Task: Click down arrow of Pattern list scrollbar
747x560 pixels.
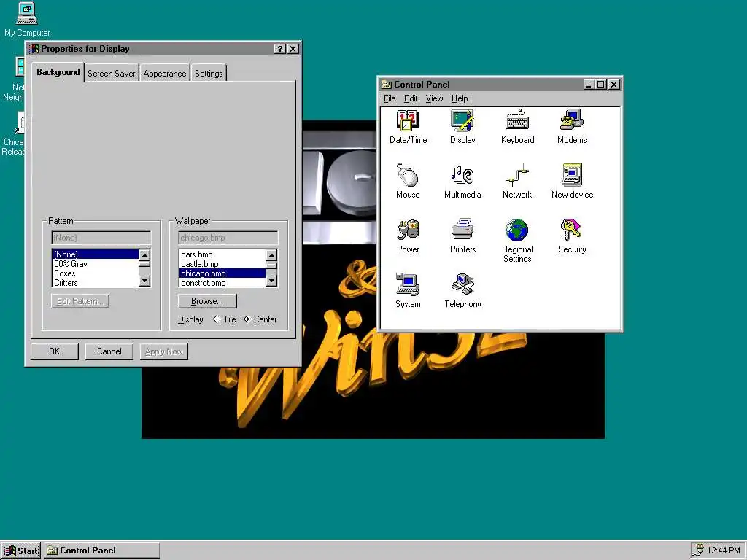Action: click(144, 281)
